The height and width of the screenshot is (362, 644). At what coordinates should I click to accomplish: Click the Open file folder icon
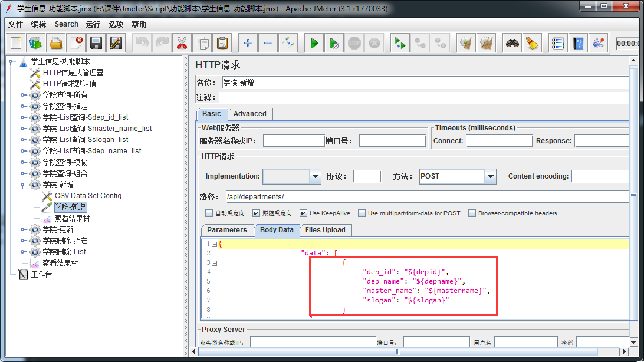56,43
